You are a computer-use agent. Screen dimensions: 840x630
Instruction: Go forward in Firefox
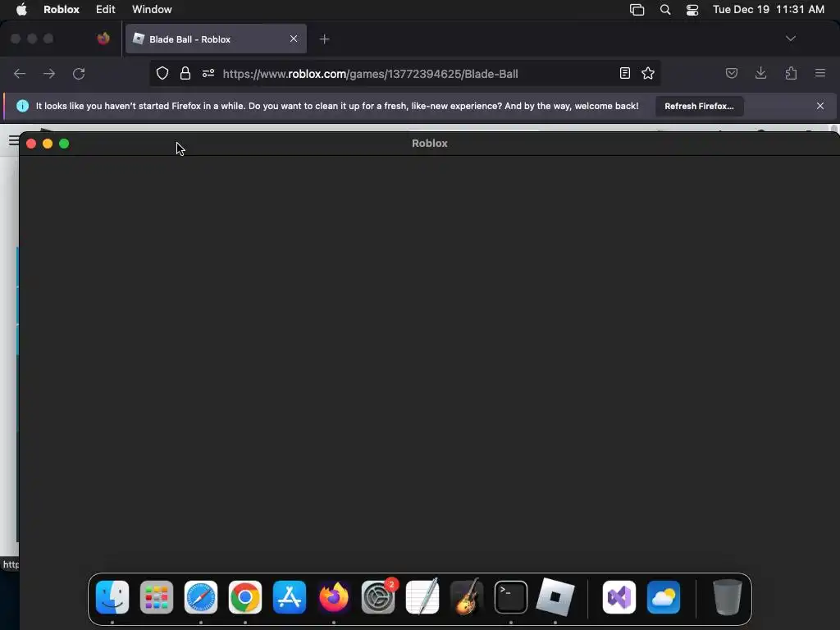tap(49, 73)
